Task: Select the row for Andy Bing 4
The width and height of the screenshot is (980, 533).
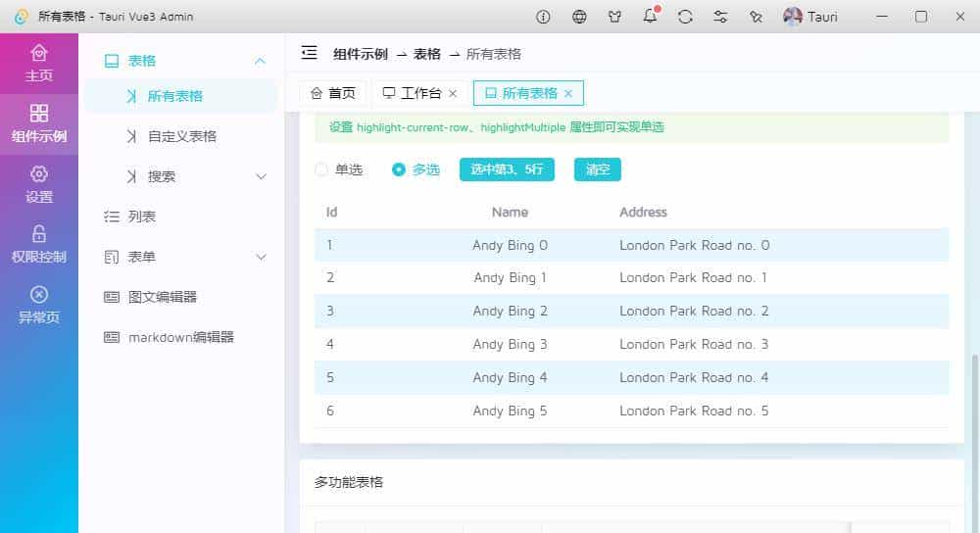Action: tap(631, 377)
